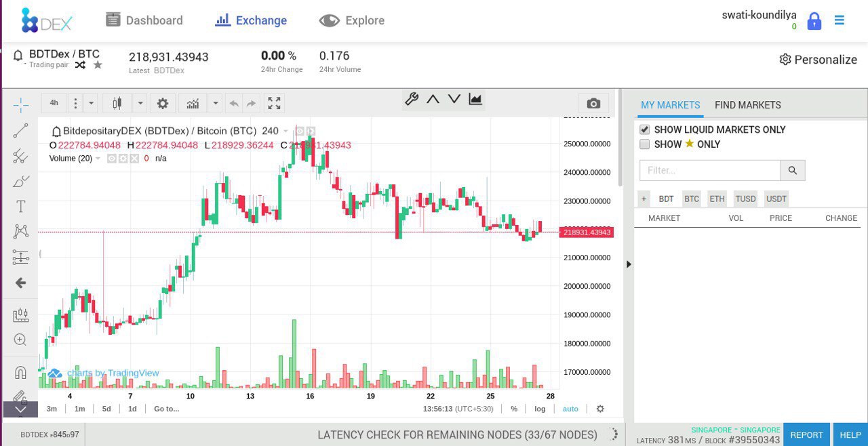Select the text annotation tool

coord(21,206)
